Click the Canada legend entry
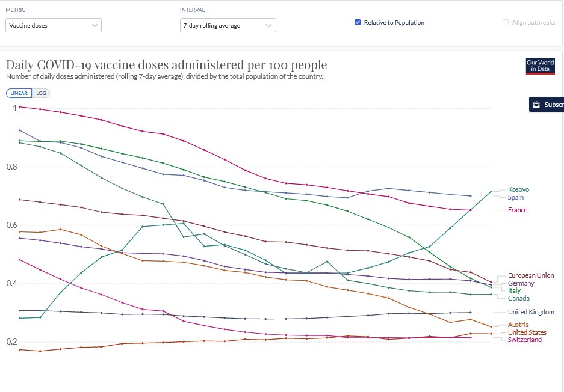564x392 pixels. point(518,298)
